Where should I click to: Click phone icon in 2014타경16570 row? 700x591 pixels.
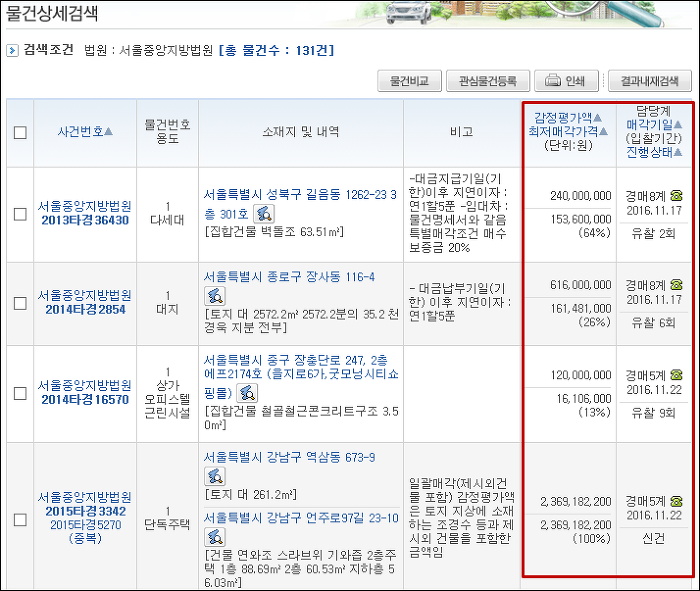pos(676,375)
